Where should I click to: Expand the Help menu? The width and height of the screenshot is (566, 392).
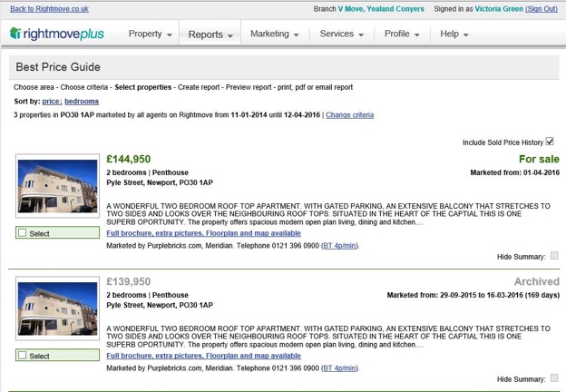pos(454,34)
